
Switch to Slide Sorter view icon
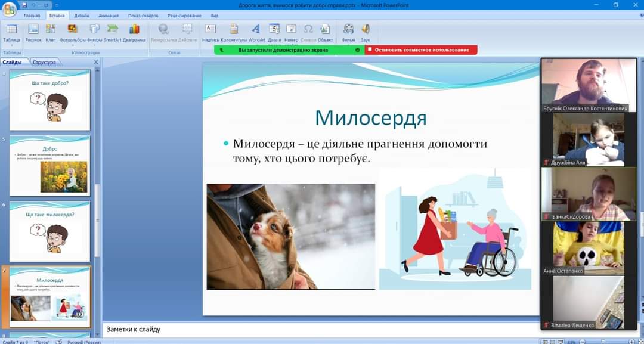pos(553,342)
